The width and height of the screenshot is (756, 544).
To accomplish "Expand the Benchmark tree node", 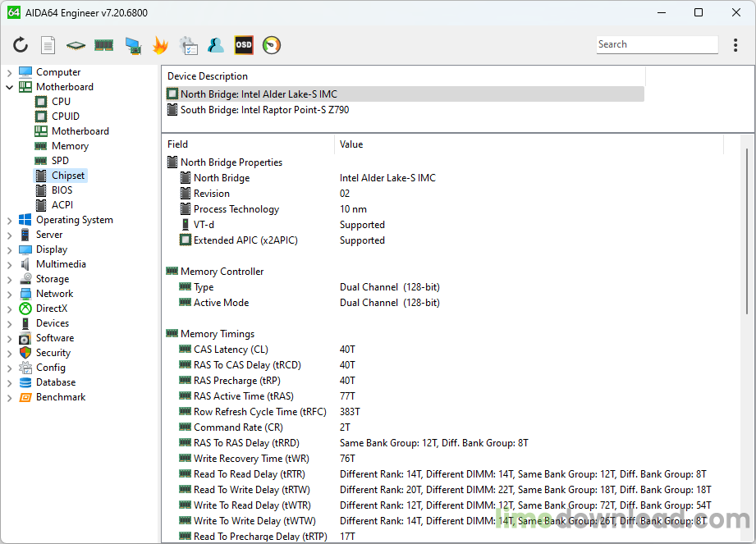I will 9,397.
